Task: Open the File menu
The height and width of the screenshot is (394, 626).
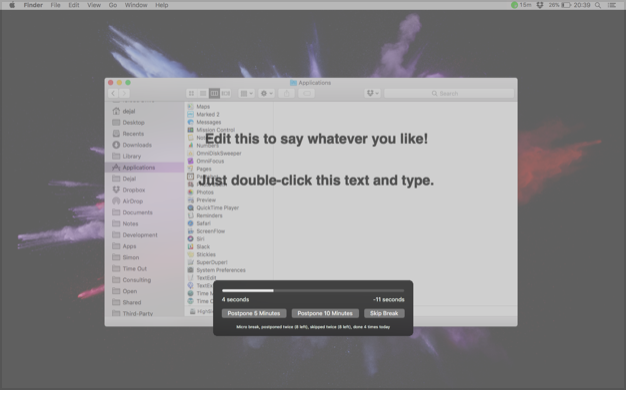Action: pyautogui.click(x=55, y=5)
